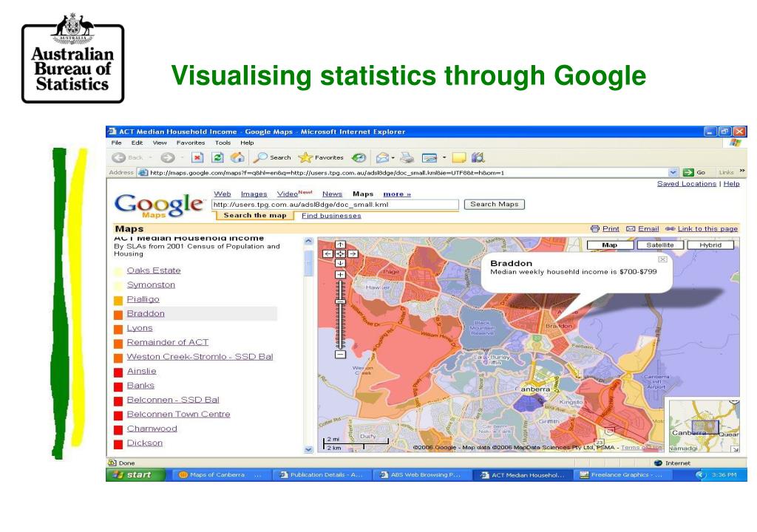
Task: Open the History toolbar icon
Action: 359,157
